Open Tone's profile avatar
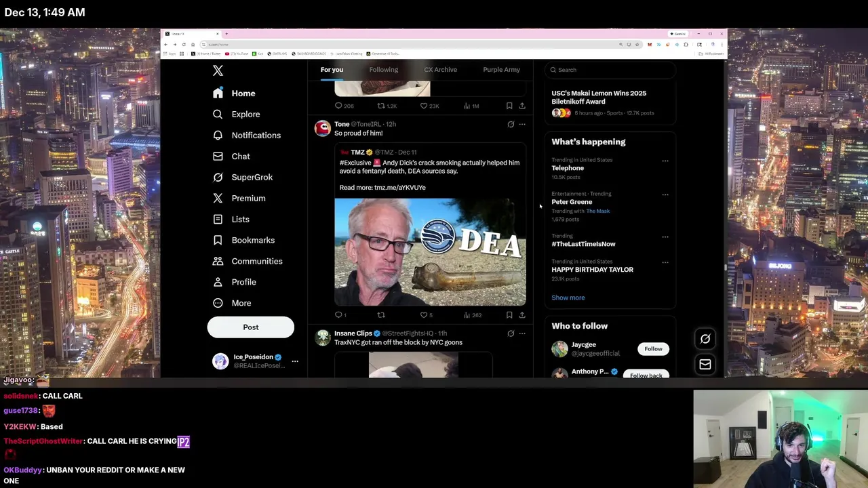Viewport: 868px width, 488px height. click(x=323, y=128)
